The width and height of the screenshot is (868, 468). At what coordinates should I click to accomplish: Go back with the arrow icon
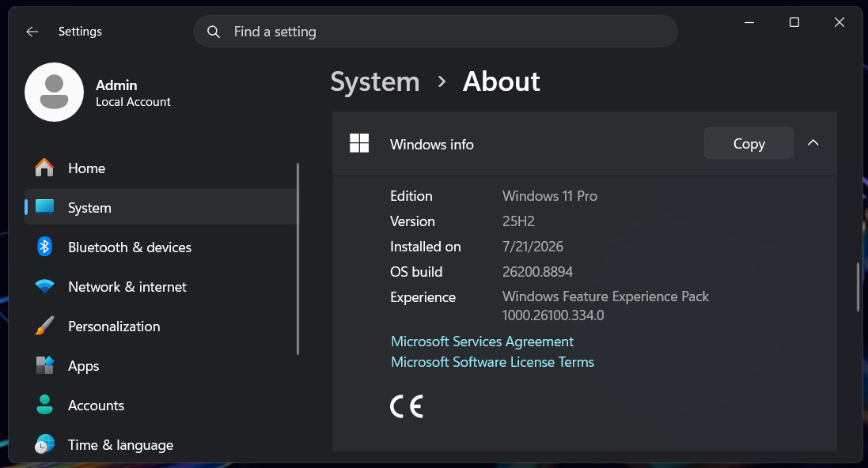tap(32, 32)
